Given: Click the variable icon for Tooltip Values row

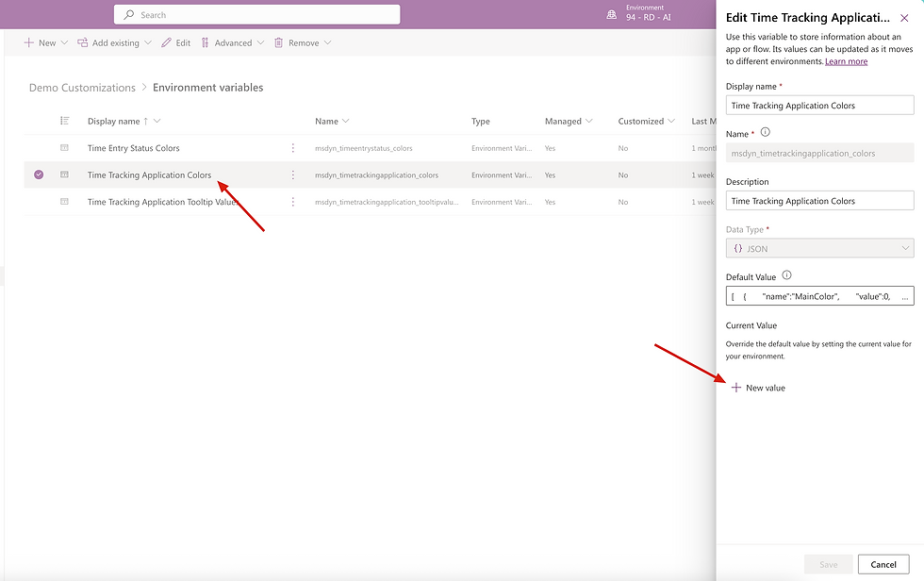Looking at the screenshot, I should pos(65,202).
